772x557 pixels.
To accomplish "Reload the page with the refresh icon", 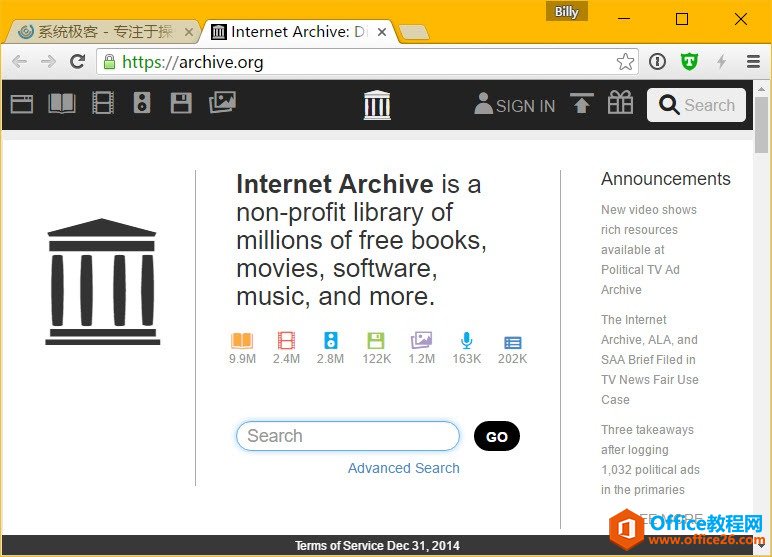I will (x=77, y=62).
